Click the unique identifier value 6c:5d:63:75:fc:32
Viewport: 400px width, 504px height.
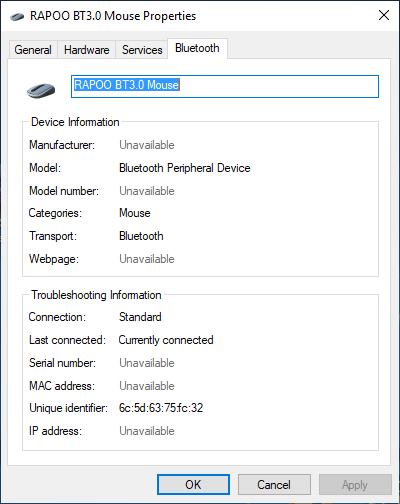click(161, 408)
